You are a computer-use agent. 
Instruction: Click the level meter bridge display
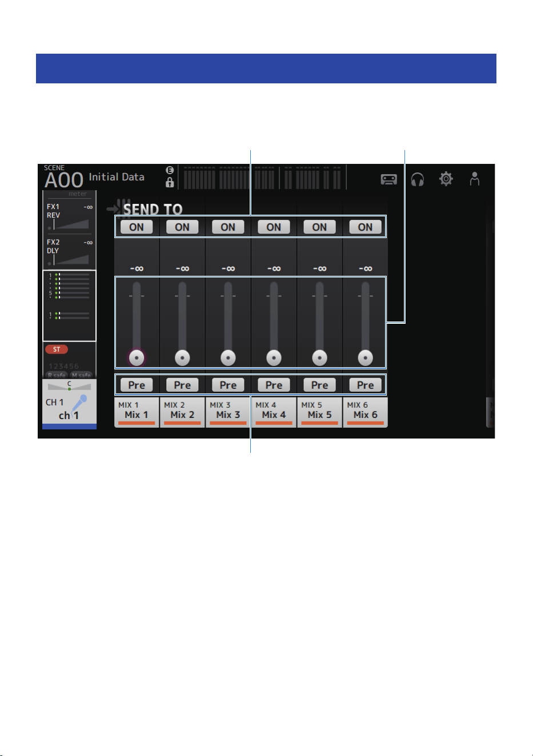click(x=262, y=177)
